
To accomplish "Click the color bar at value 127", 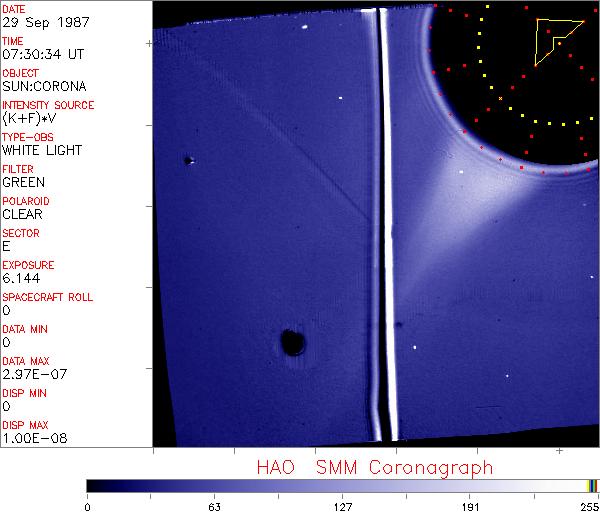I will 342,486.
